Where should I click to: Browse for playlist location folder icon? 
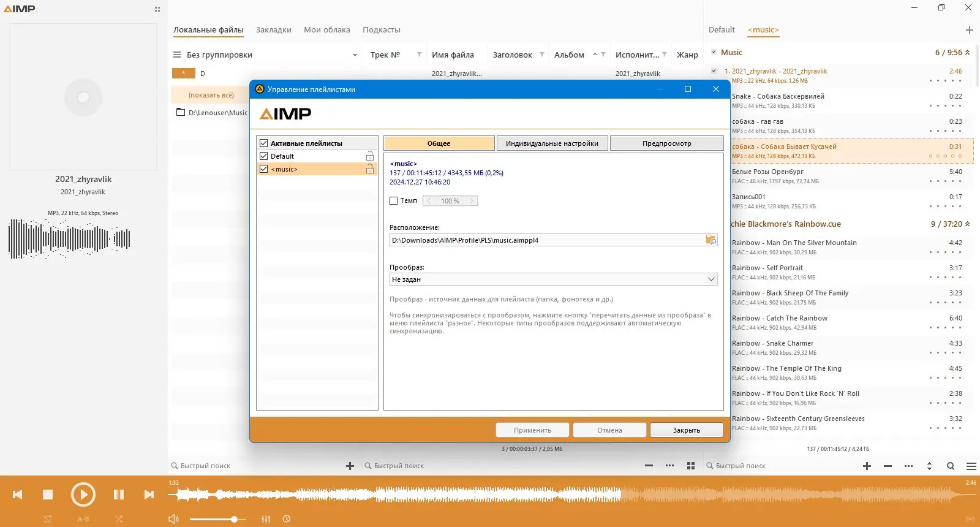coord(710,240)
